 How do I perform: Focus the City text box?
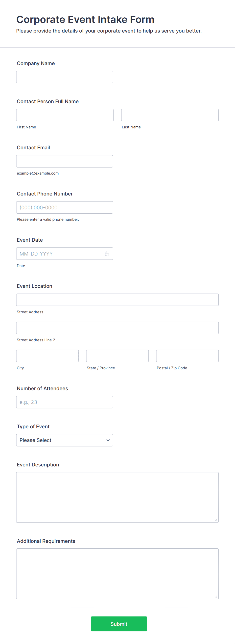(47, 356)
